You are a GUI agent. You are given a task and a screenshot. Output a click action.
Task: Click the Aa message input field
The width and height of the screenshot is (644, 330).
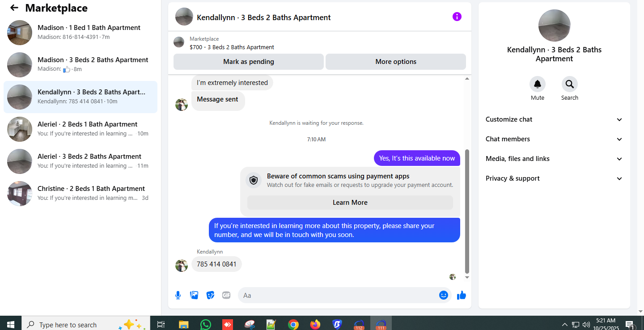338,295
